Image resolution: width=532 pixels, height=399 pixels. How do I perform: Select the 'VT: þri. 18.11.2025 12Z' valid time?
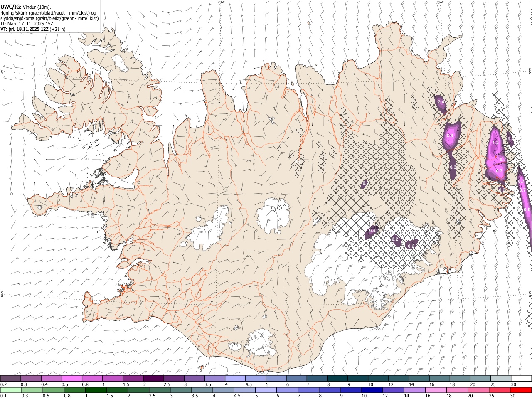click(x=25, y=30)
